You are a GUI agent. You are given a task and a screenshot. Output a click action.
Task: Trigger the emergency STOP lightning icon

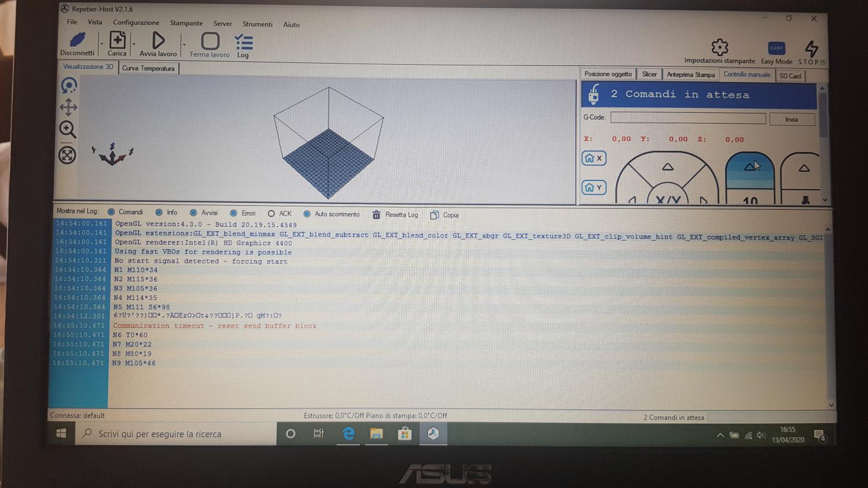click(x=811, y=49)
